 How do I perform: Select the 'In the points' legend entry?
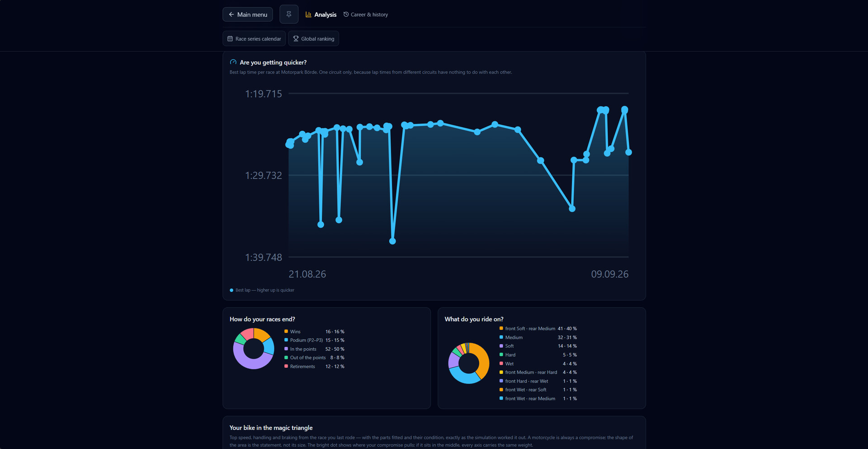314,349
